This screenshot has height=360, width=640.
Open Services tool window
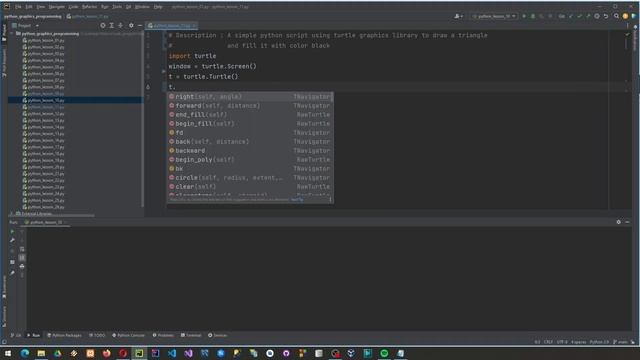point(218,335)
